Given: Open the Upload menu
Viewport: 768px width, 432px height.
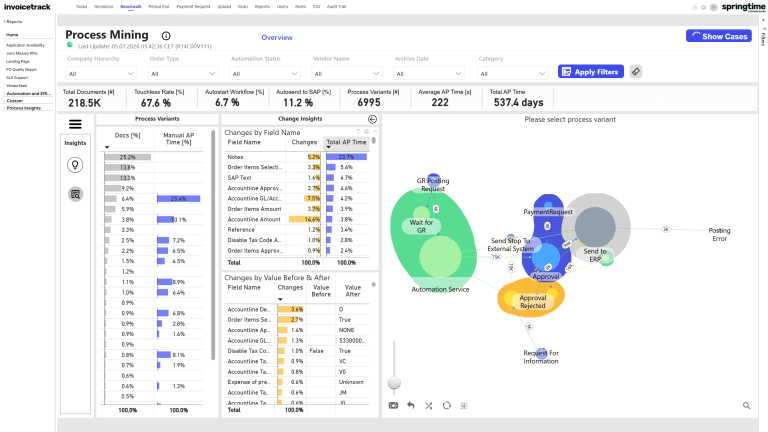Looking at the screenshot, I should point(224,7).
